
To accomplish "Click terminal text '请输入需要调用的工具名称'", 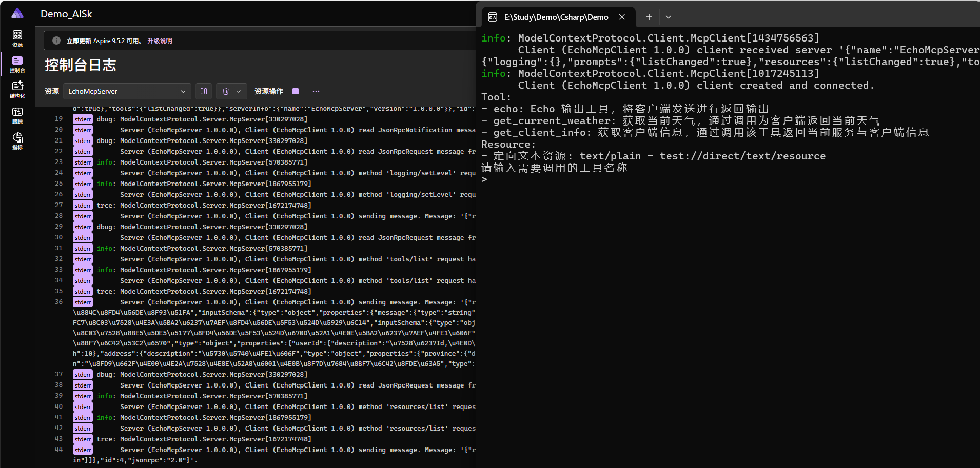I will point(555,168).
